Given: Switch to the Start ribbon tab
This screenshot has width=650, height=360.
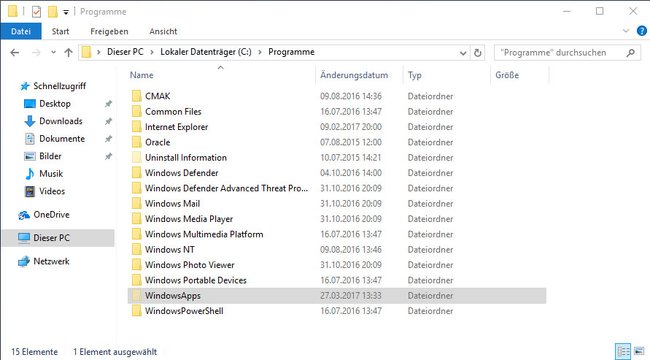Looking at the screenshot, I should 61,32.
